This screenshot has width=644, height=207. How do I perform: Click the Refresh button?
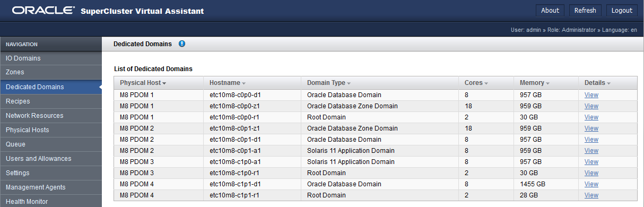585,11
